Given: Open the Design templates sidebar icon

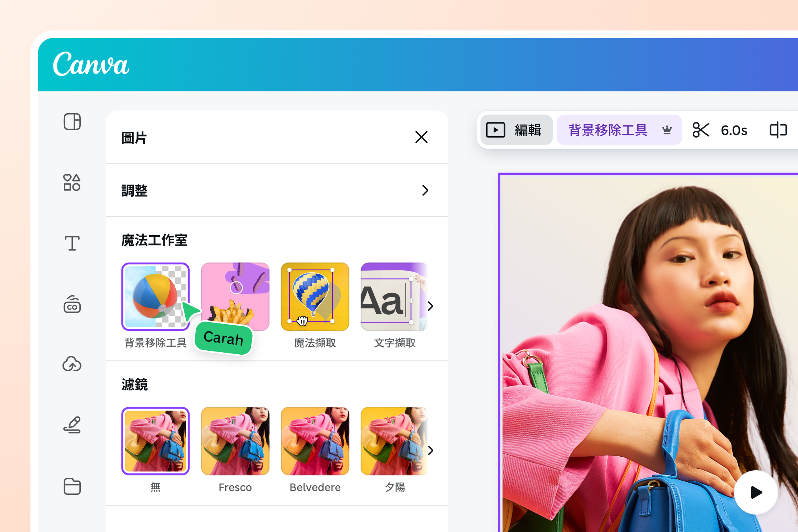Looking at the screenshot, I should (x=72, y=122).
